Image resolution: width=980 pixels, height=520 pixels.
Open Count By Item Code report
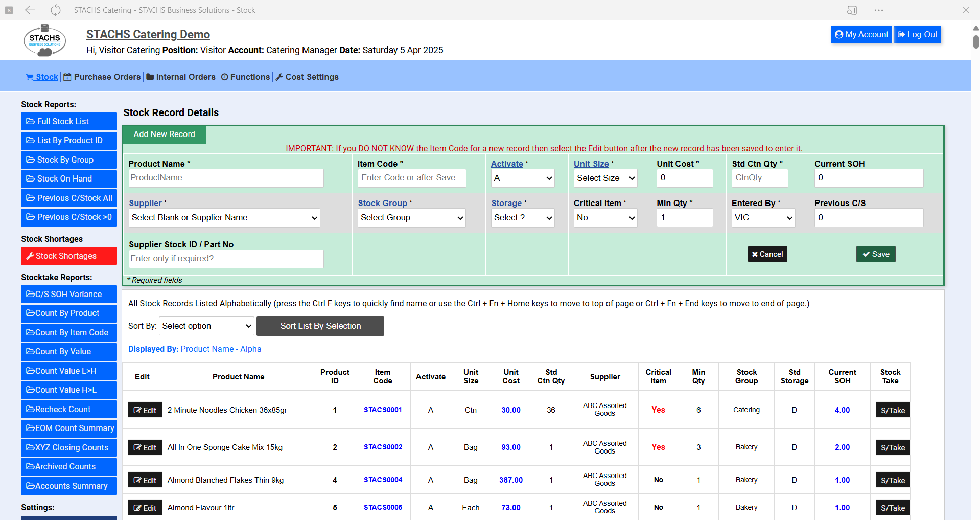[69, 332]
